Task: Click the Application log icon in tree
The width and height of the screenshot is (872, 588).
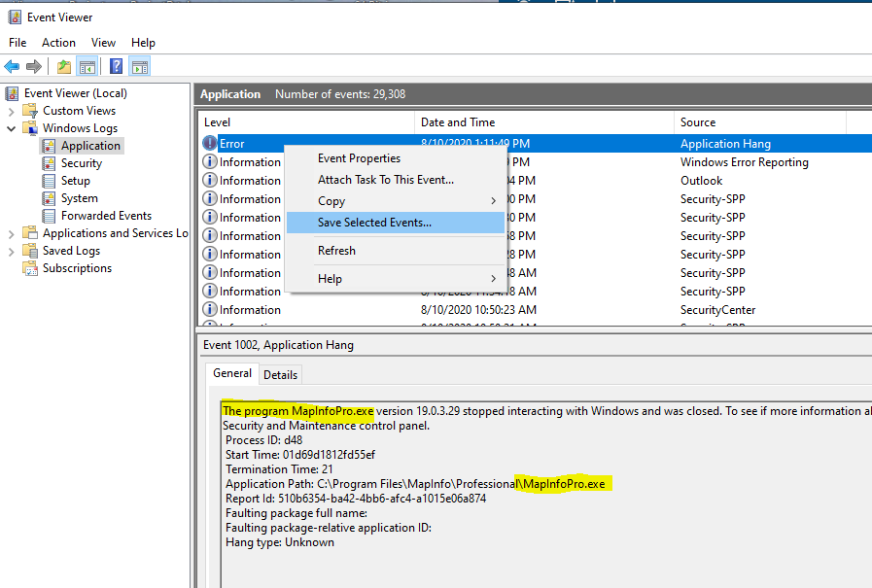Action: pyautogui.click(x=49, y=146)
